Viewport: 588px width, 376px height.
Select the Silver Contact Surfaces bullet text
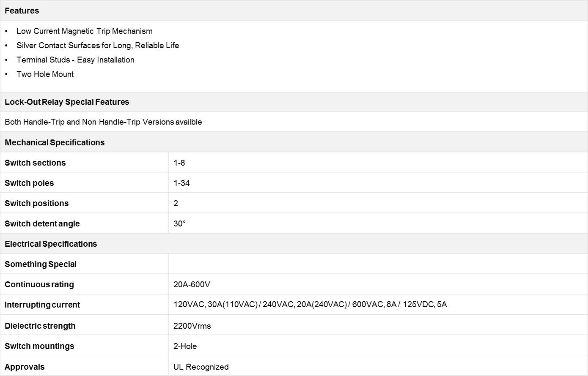pyautogui.click(x=98, y=46)
